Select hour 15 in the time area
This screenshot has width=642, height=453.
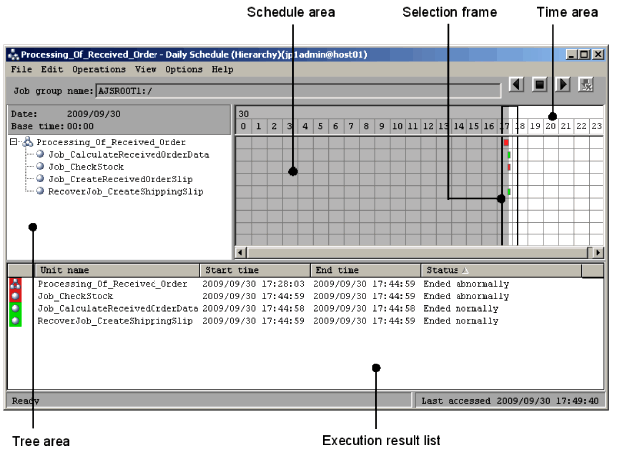474,126
